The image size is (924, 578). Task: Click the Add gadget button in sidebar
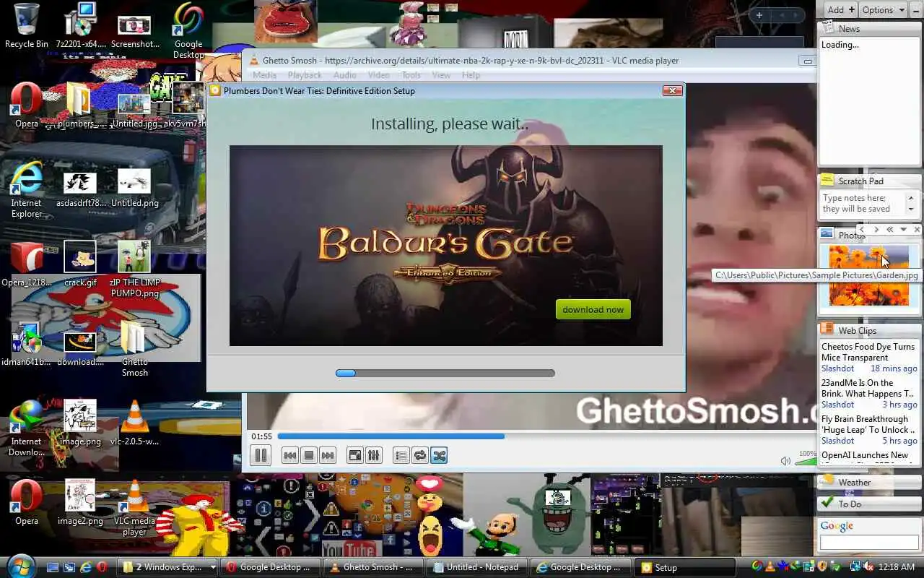(841, 9)
